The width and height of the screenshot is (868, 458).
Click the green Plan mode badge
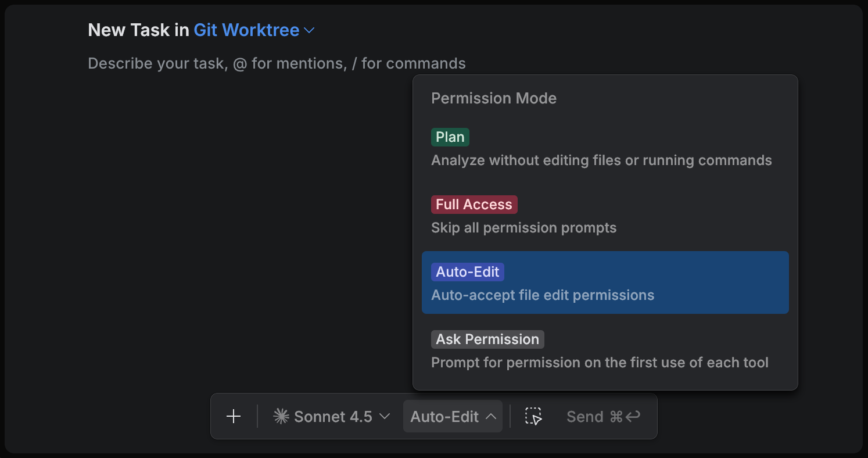(x=450, y=137)
